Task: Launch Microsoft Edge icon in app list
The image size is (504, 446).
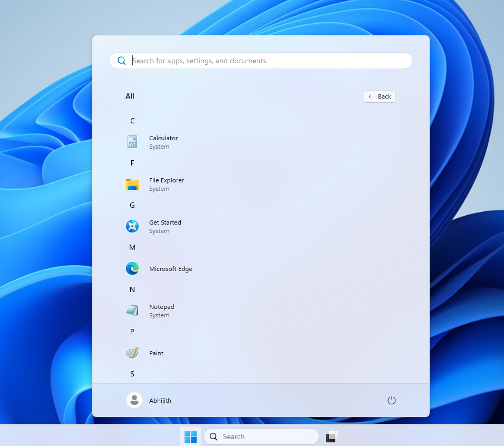Action: click(132, 269)
